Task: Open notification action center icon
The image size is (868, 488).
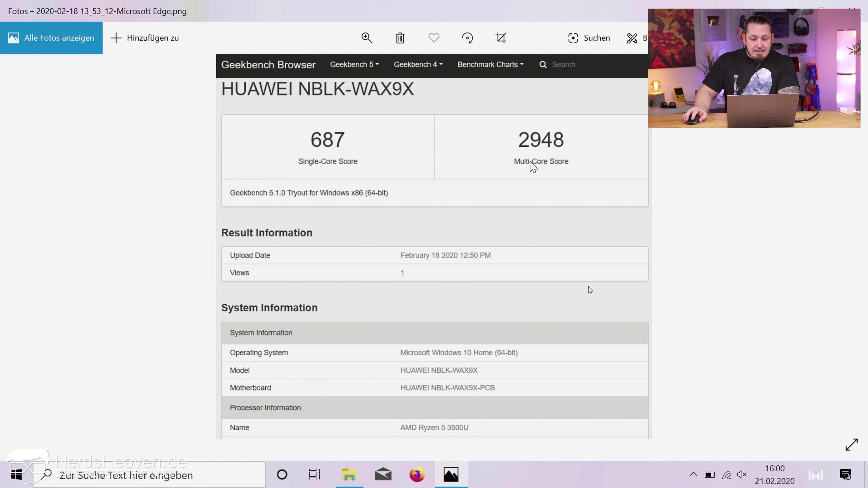Action: [845, 474]
